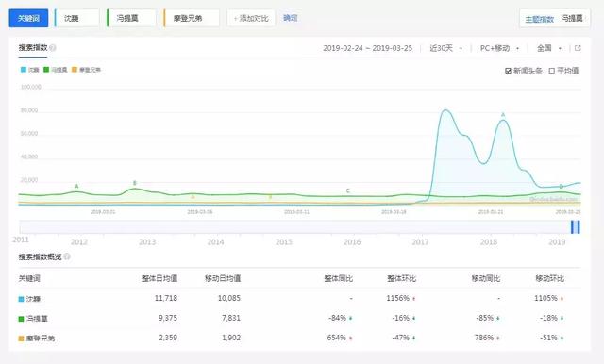Click help icon beside 搜索指数 title
The width and height of the screenshot is (604, 364).
click(x=53, y=48)
